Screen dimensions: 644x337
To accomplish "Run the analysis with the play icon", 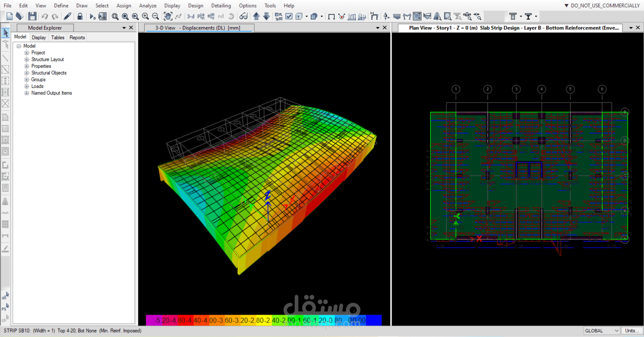I will pos(92,16).
